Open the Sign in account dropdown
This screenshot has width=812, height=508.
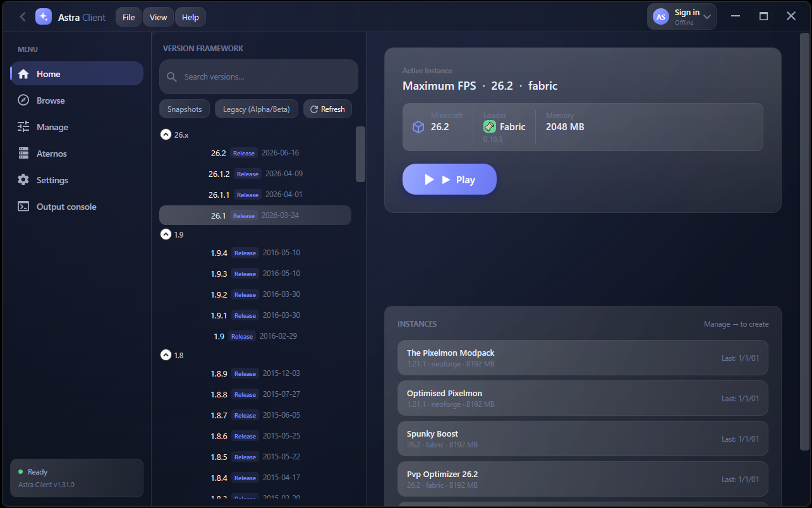682,16
